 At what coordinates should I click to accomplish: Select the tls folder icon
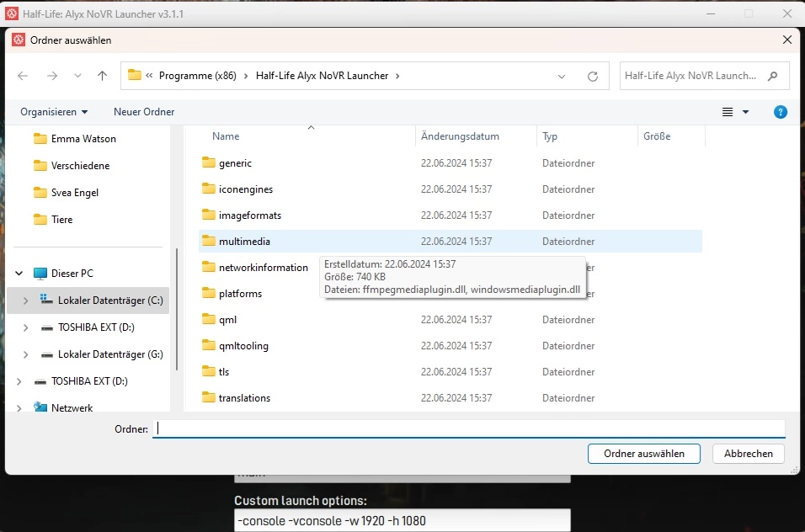(209, 371)
